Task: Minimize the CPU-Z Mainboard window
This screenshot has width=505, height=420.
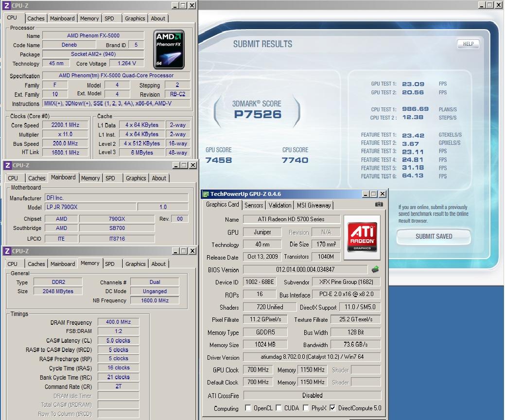Action: 176,165
